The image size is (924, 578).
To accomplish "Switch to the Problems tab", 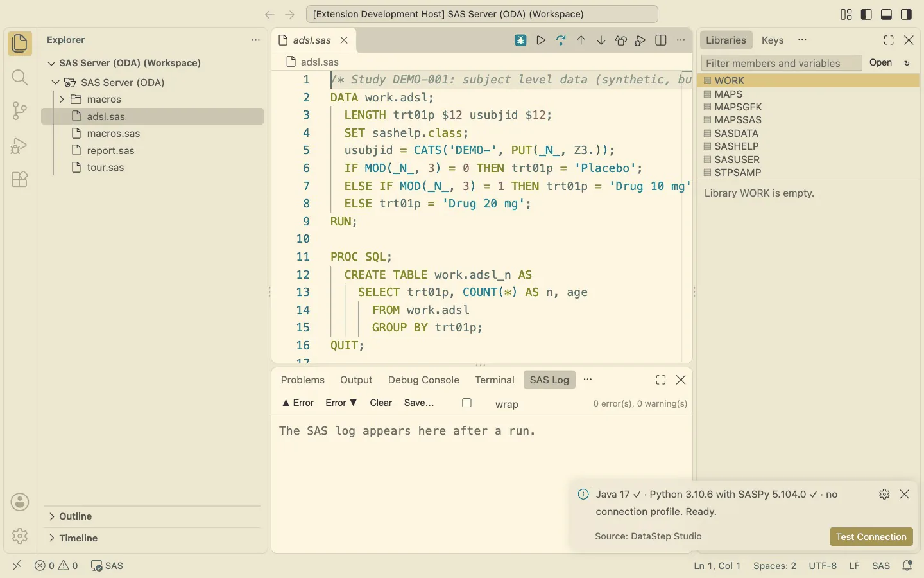I will click(x=303, y=380).
